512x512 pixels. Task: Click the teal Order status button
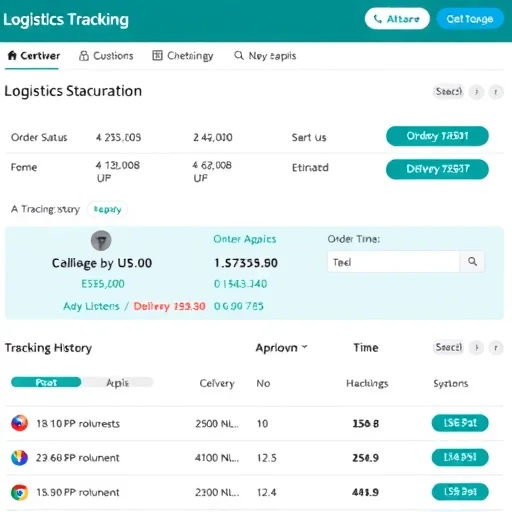pyautogui.click(x=437, y=136)
